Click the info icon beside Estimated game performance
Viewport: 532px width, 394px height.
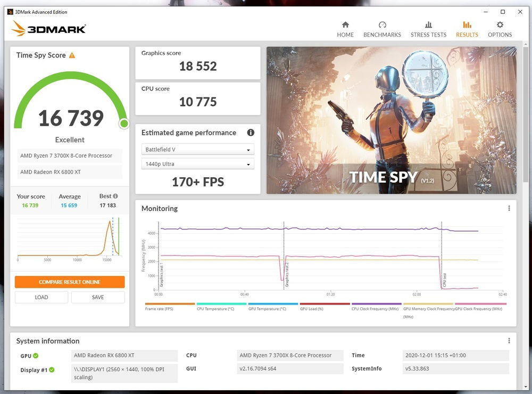pos(251,133)
